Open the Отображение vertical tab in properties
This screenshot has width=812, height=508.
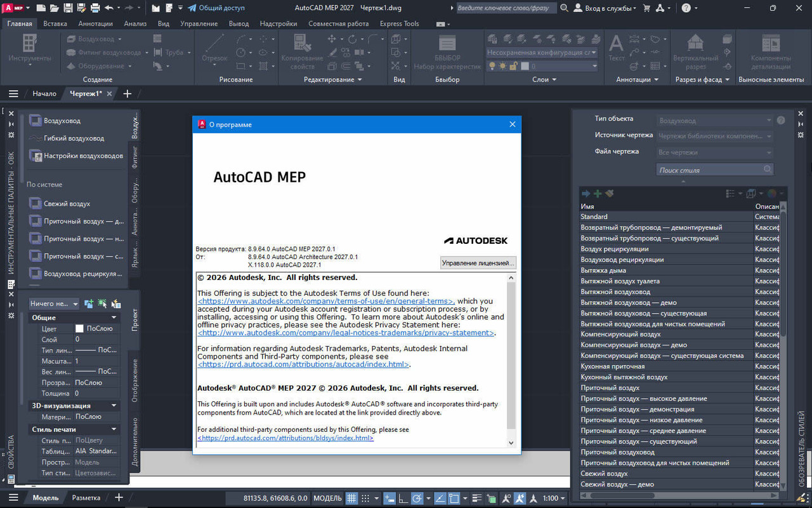[134, 380]
